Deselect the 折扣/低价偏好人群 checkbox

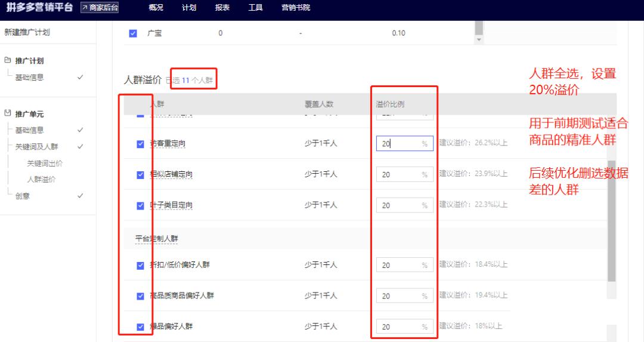141,266
